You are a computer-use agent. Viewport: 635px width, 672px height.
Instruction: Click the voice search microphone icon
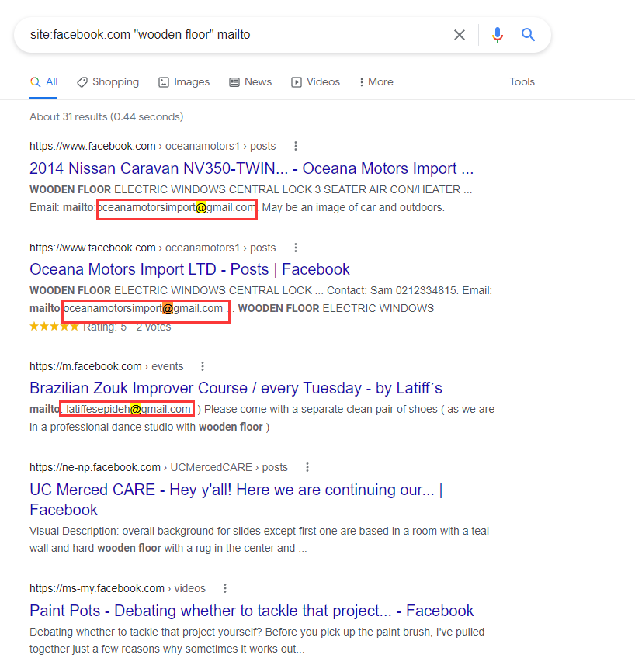(x=498, y=35)
